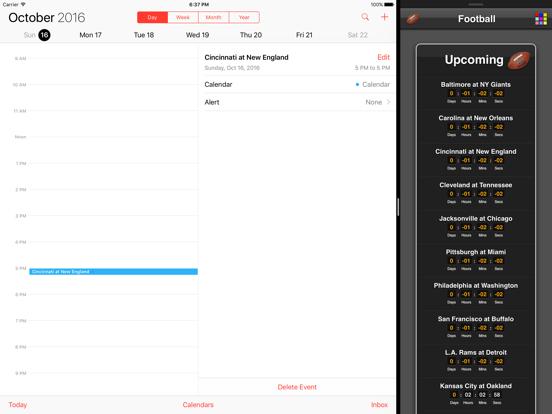Add a new event with plus icon
Screen dimensions: 552x414
pos(384,17)
